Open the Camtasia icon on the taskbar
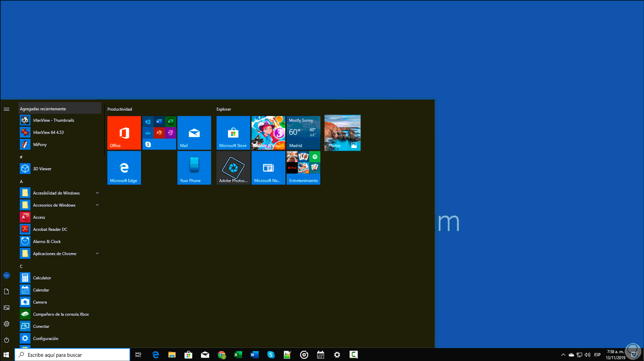644x361 pixels. [x=354, y=355]
